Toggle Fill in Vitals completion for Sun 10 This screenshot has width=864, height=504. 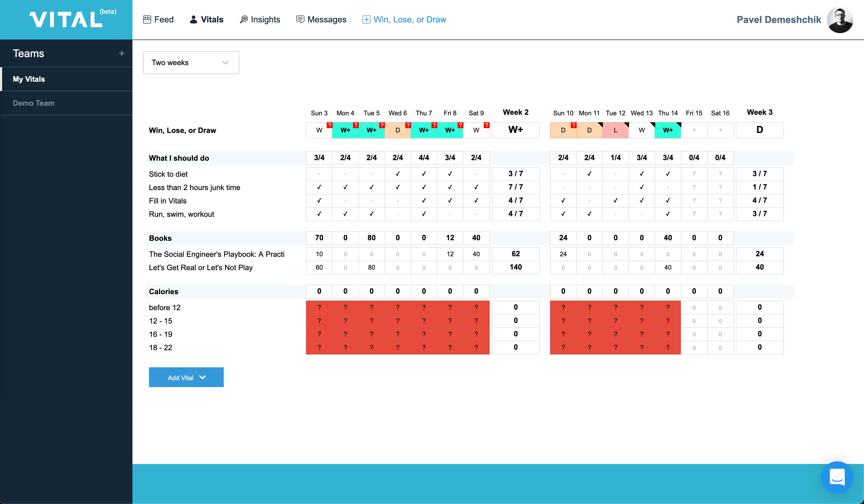pos(563,200)
